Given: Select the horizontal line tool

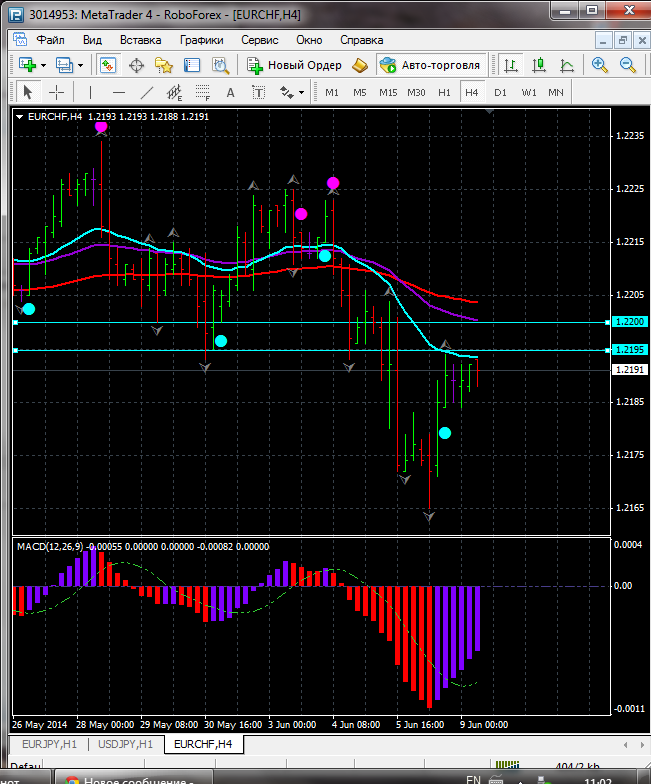Looking at the screenshot, I should (118, 92).
